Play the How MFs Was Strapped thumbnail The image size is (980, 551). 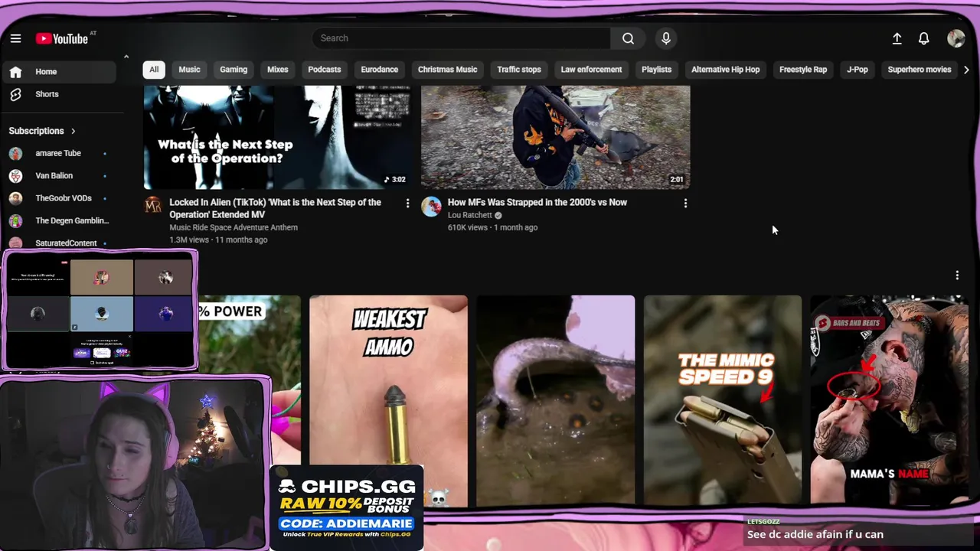556,136
